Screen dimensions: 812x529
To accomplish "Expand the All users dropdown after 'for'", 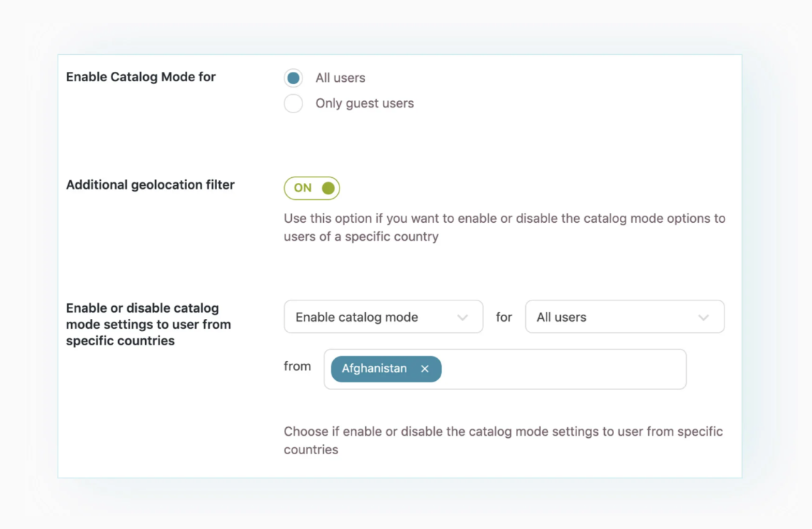I will pos(624,317).
